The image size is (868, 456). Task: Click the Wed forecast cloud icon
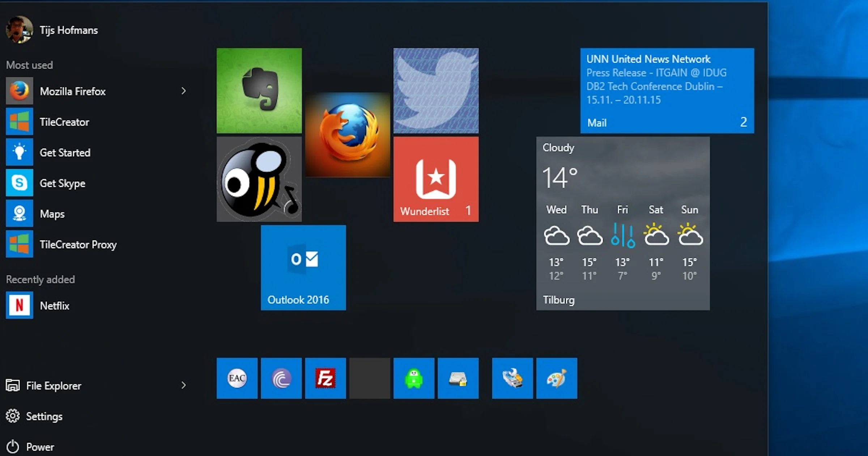coord(557,236)
